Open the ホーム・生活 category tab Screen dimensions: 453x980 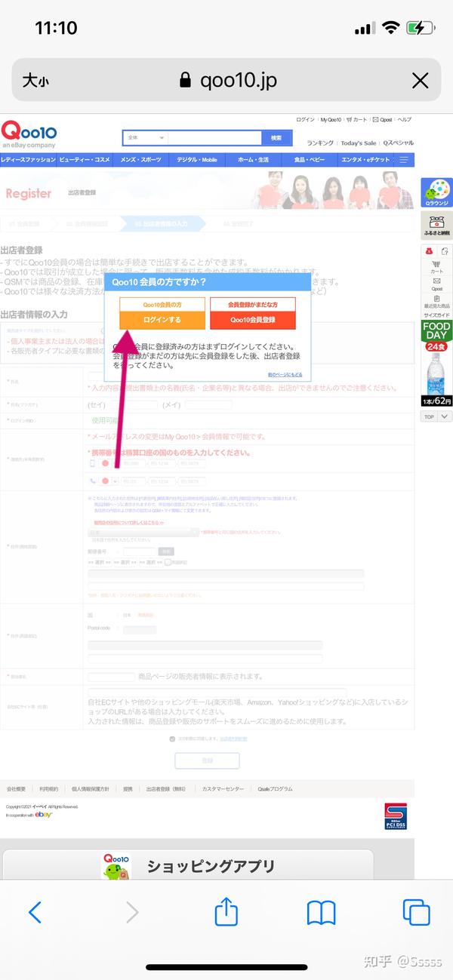point(253,160)
